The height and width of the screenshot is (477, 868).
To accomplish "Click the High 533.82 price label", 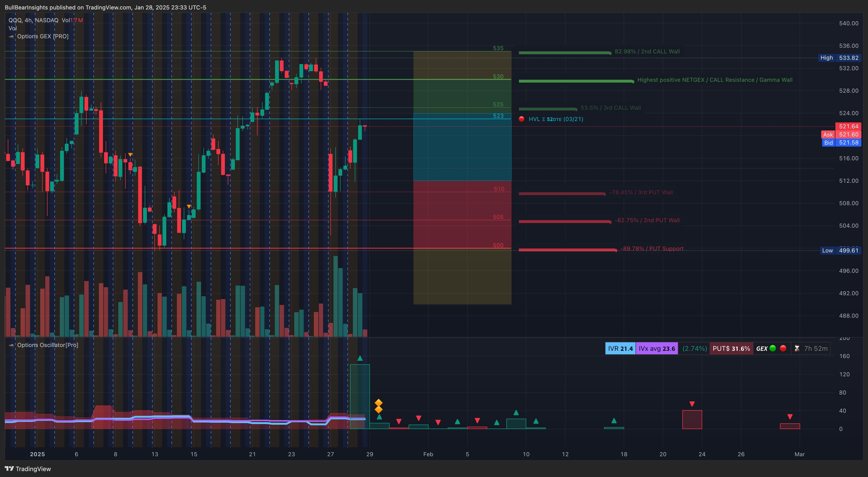I will (x=839, y=58).
